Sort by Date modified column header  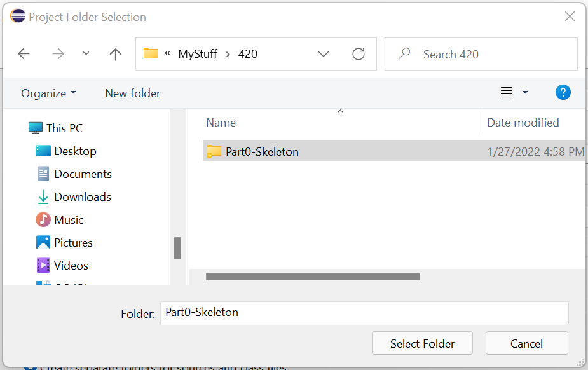[523, 123]
